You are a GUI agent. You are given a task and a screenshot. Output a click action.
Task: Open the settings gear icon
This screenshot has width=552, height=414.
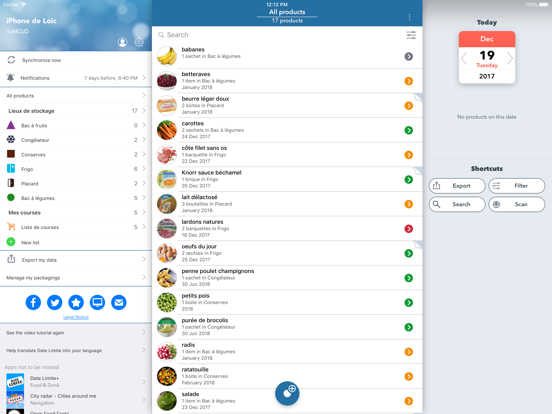tap(139, 42)
